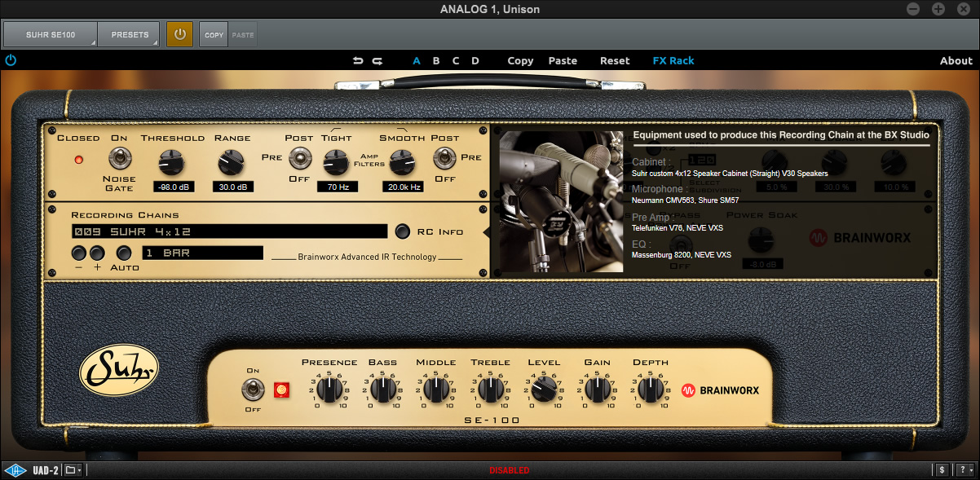Click the Brainworx logo on the amp panel
This screenshot has height=480, width=980.
tap(720, 390)
